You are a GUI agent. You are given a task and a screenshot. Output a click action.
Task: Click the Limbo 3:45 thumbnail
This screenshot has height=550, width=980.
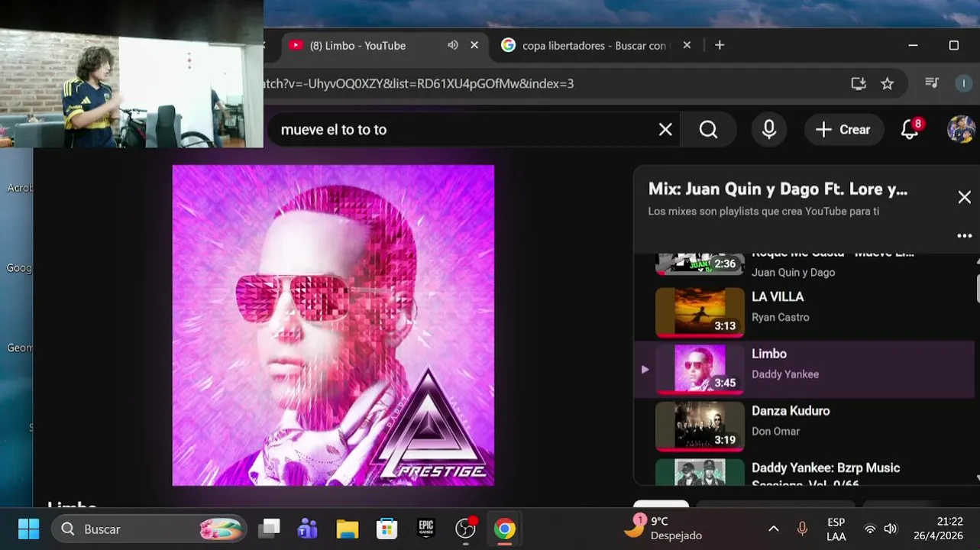[x=700, y=369]
